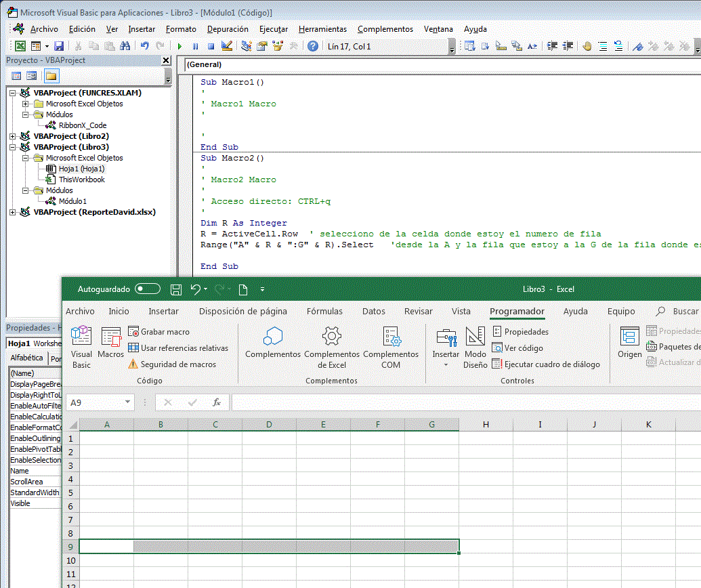Toggle breakpoint with the hand icon
The height and width of the screenshot is (588, 701).
point(587,46)
